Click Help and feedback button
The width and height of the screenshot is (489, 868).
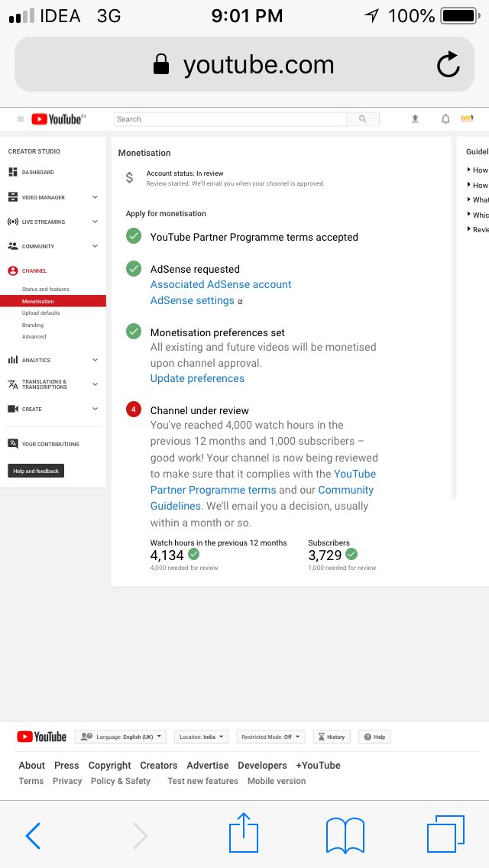pyautogui.click(x=36, y=471)
